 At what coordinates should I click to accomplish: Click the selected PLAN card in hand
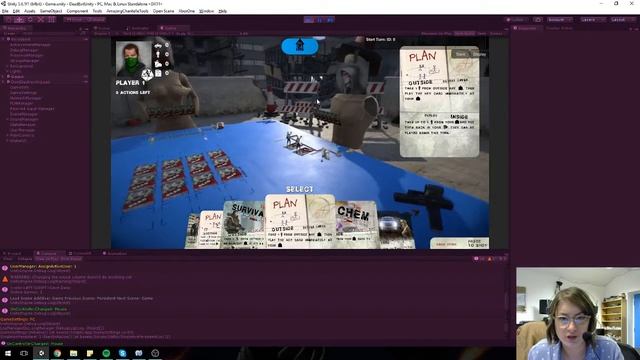point(300,221)
